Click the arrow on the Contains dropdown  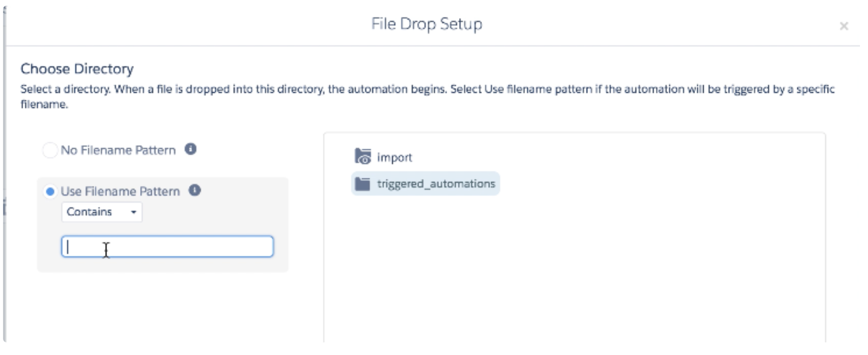pyautogui.click(x=134, y=212)
